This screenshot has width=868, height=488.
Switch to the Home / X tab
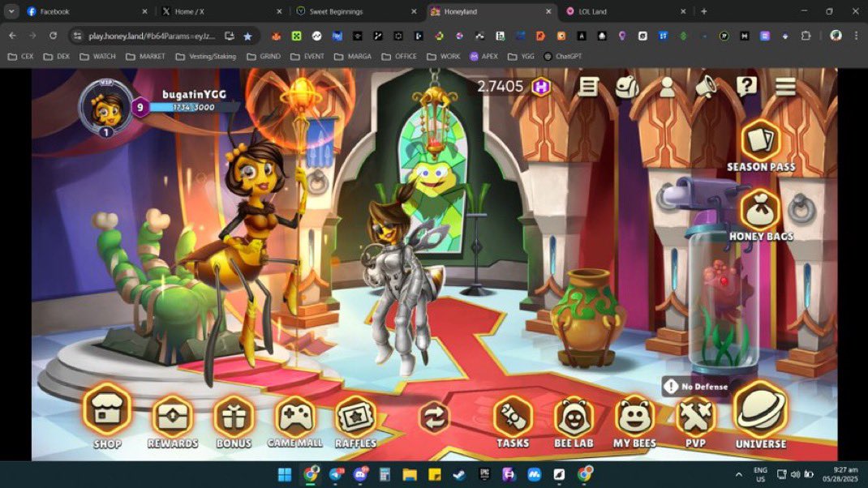click(221, 11)
